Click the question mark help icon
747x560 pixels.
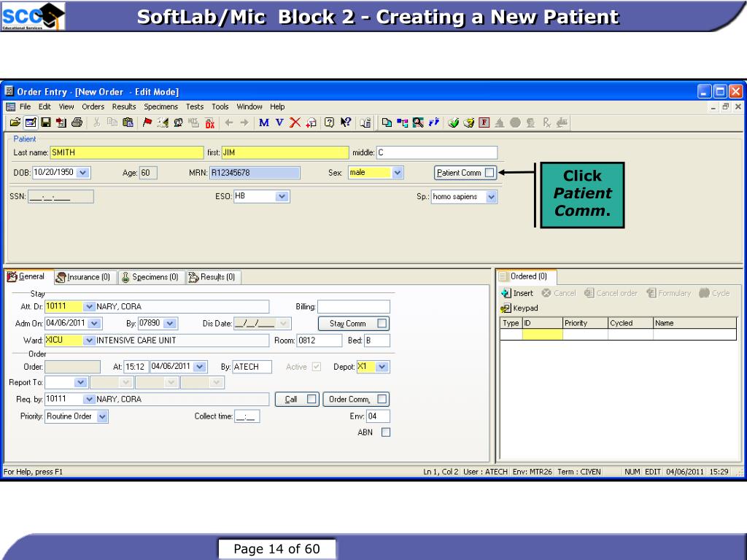(329, 122)
